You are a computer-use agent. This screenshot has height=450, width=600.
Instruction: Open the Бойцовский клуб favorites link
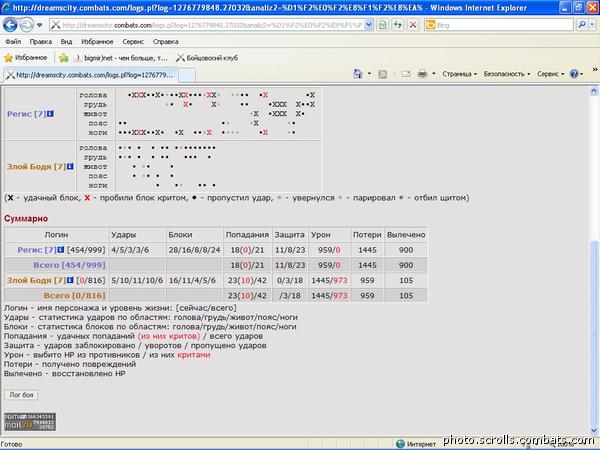click(x=210, y=58)
